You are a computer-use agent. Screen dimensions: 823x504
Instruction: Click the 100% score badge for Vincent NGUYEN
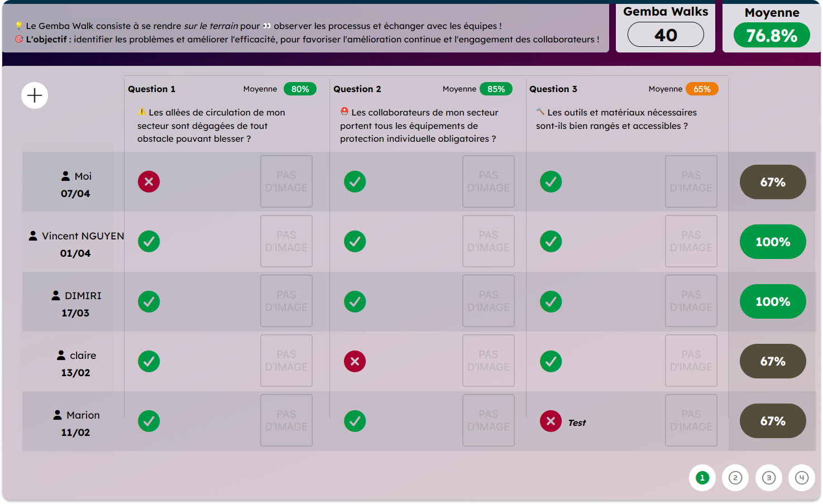(773, 242)
